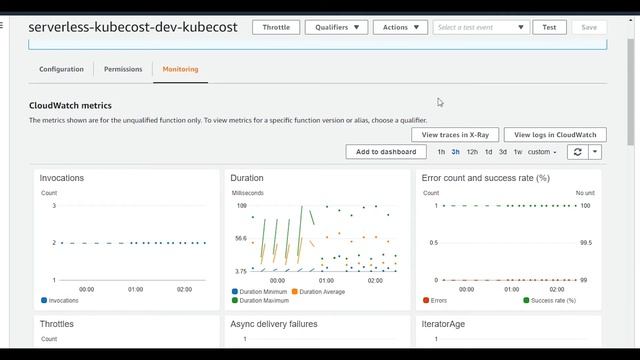Viewport: 640px width, 360px height.
Task: Select the 12h time range
Action: (472, 152)
